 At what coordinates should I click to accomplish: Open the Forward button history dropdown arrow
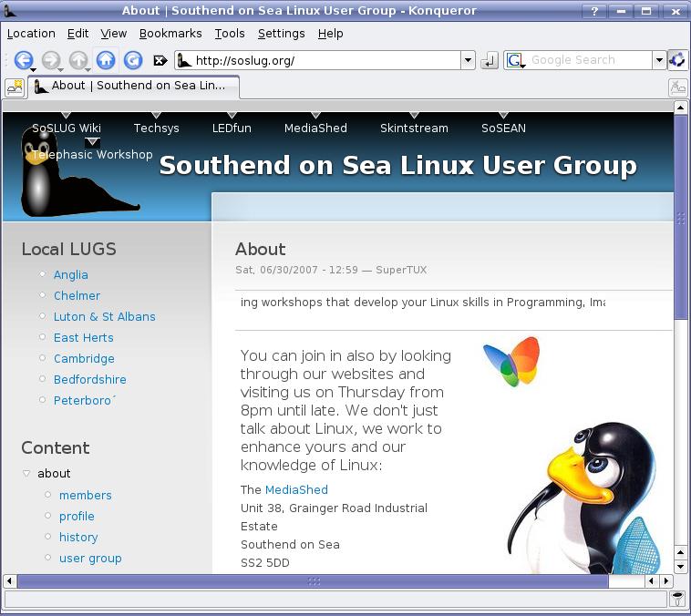point(60,70)
